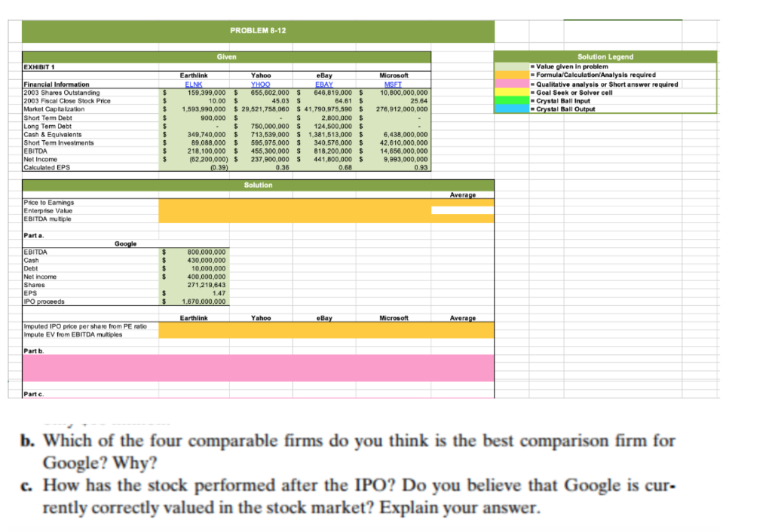Select eBay calculated EPS 0.68
Screen dimensions: 772x532
[345, 168]
